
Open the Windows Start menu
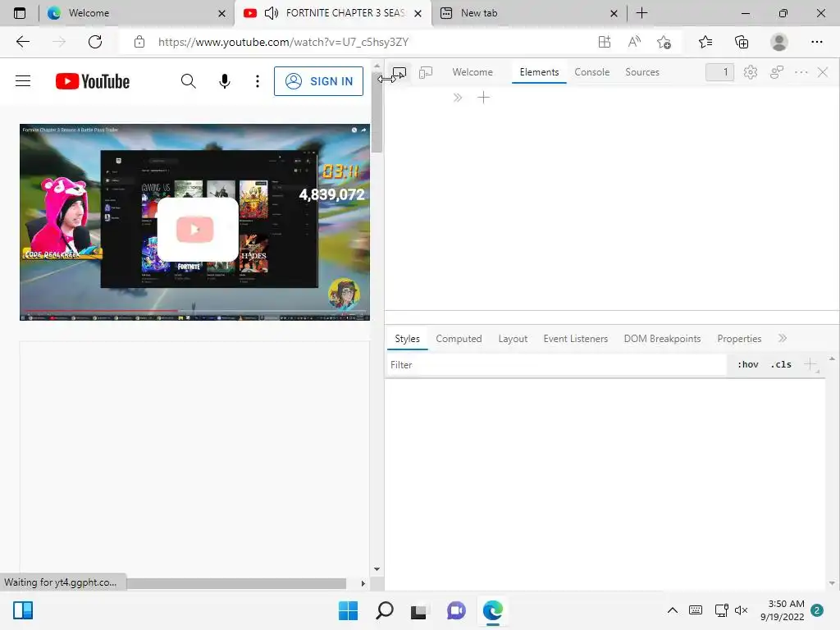[x=348, y=610]
